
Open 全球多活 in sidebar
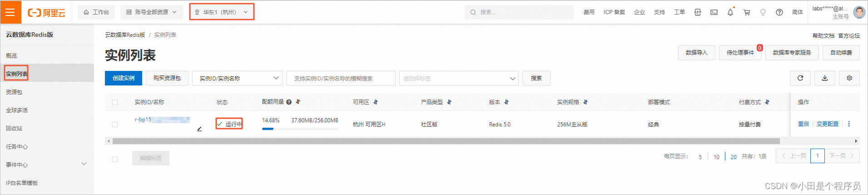click(x=17, y=110)
